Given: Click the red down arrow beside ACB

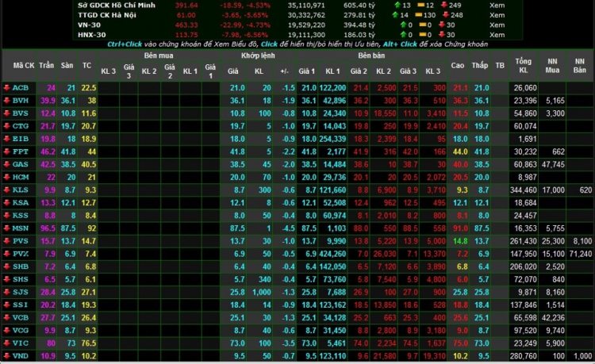Looking at the screenshot, I should point(7,88).
